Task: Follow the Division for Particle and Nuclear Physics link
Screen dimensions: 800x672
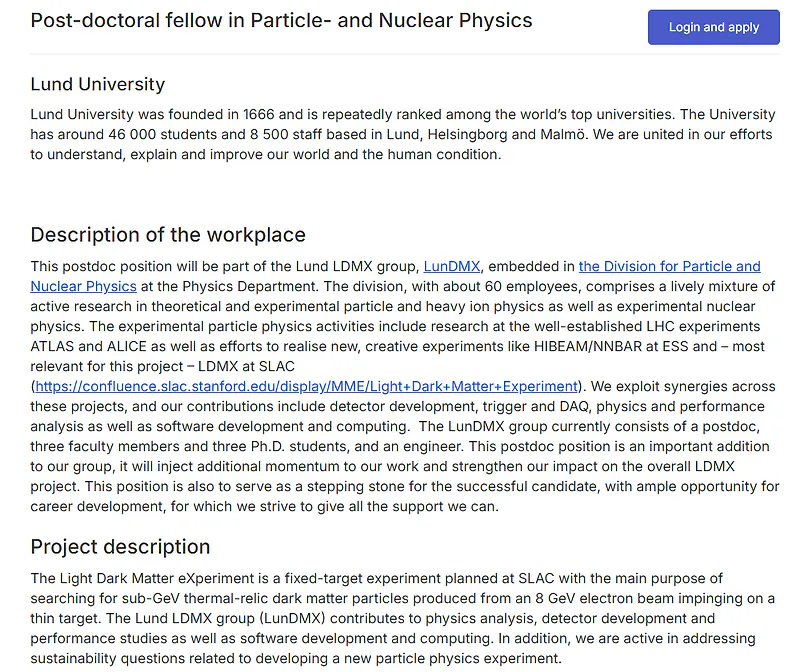Action: 669,266
